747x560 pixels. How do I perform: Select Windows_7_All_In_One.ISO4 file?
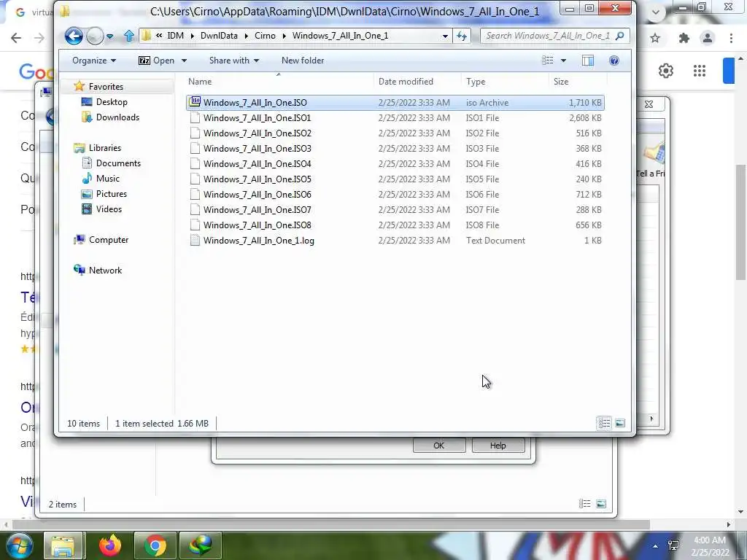[x=395, y=163]
